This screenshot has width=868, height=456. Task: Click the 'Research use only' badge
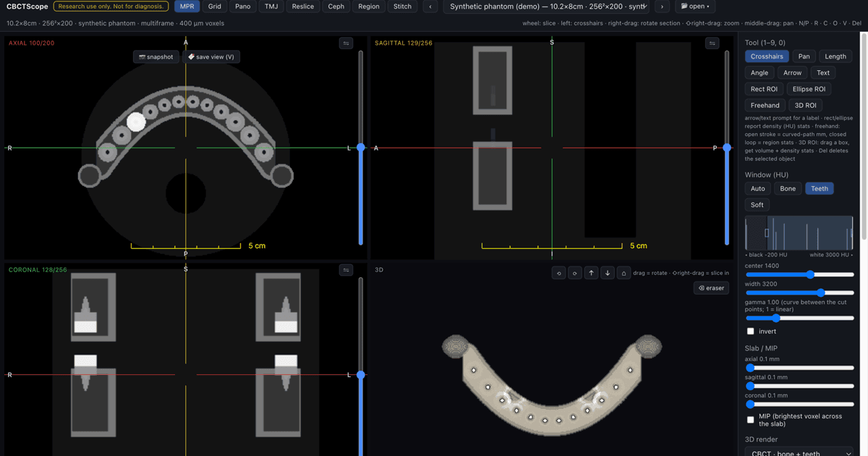tap(111, 7)
